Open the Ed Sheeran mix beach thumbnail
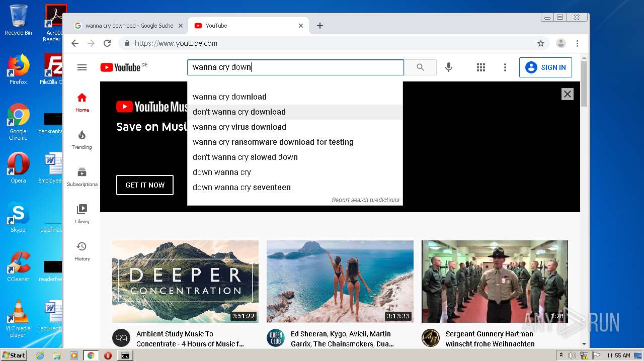Image resolution: width=644 pixels, height=362 pixels. pos(340,282)
